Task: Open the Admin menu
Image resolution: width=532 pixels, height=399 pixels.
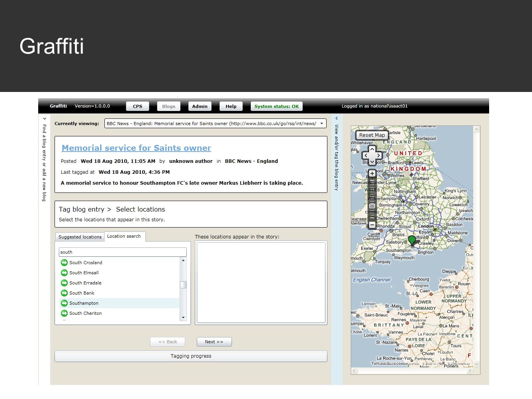Action: [200, 106]
